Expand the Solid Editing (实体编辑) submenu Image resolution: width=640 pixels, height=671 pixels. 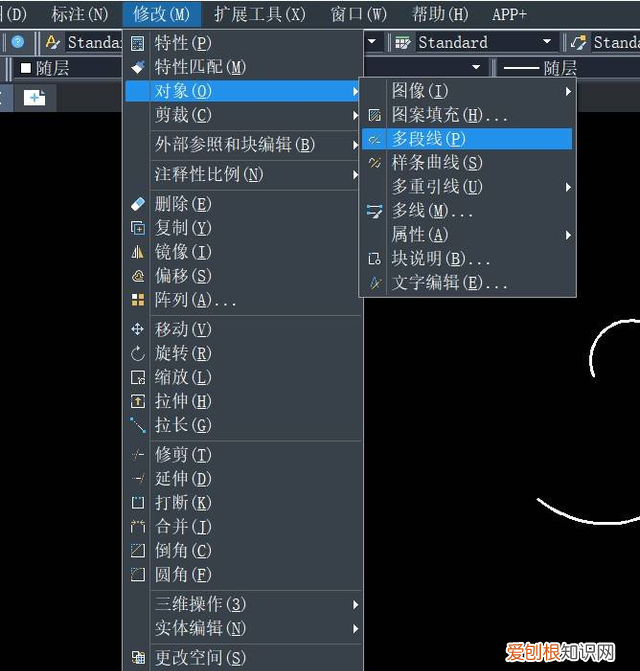coord(242,628)
